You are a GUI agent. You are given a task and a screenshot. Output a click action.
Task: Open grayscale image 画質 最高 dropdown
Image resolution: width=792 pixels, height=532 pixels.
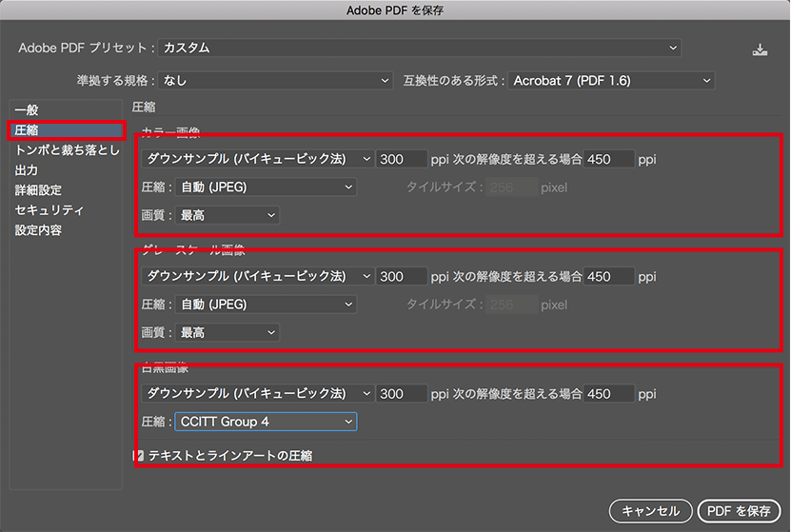tap(228, 332)
